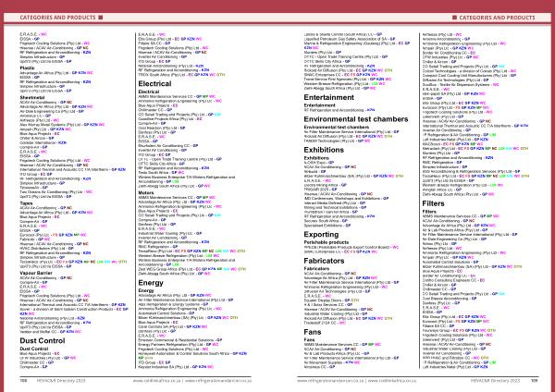Image resolution: width=555 pixels, height=392 pixels.
Task: Open website URLs in right page footer
Action: 357,381
